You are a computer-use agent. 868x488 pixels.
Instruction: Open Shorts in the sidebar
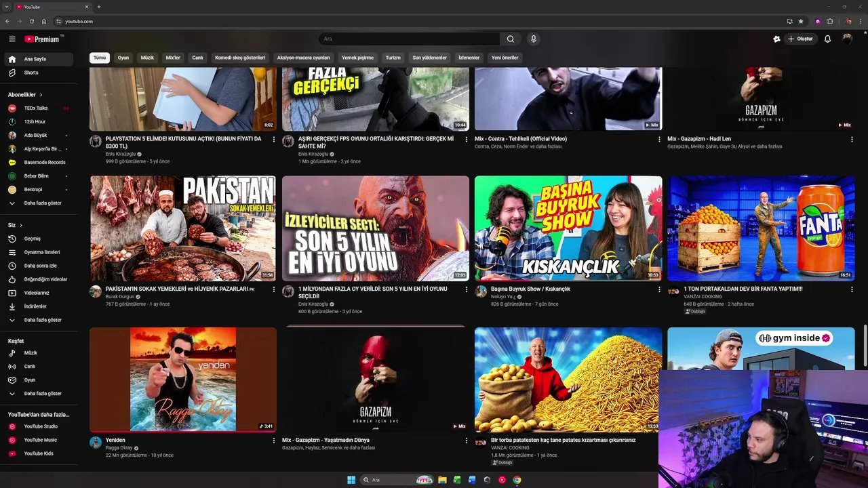(x=39, y=73)
